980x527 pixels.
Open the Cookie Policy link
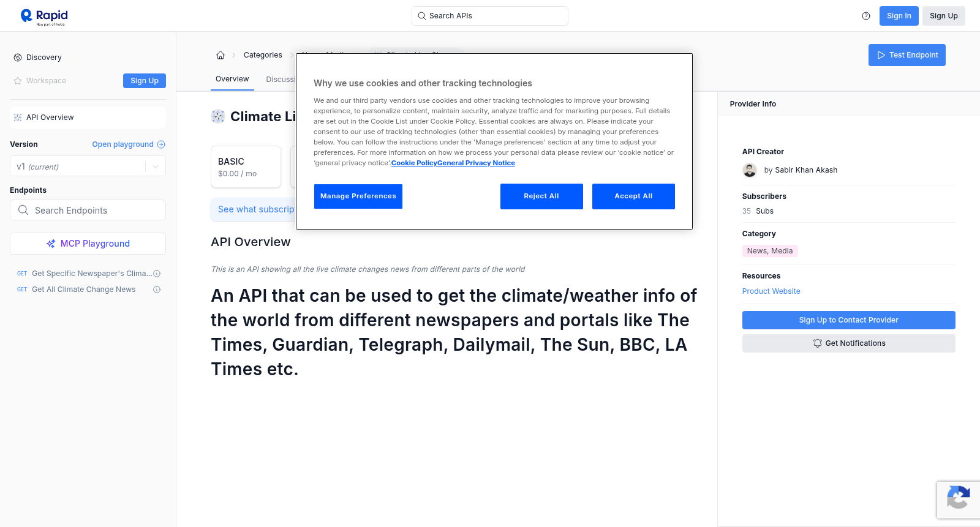[414, 163]
